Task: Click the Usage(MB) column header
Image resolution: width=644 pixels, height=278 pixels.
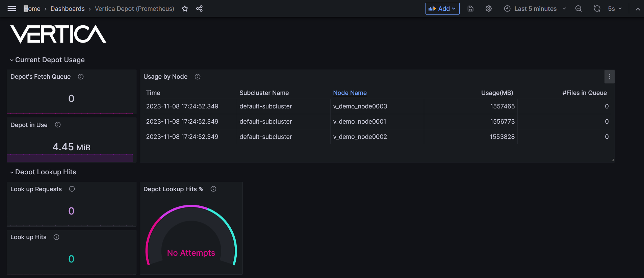Action: point(497,93)
